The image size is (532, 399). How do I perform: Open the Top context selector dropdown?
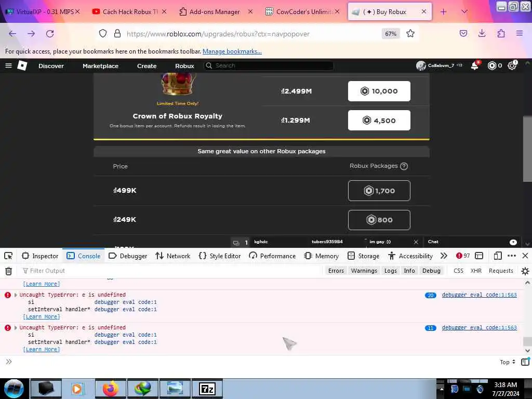click(508, 362)
